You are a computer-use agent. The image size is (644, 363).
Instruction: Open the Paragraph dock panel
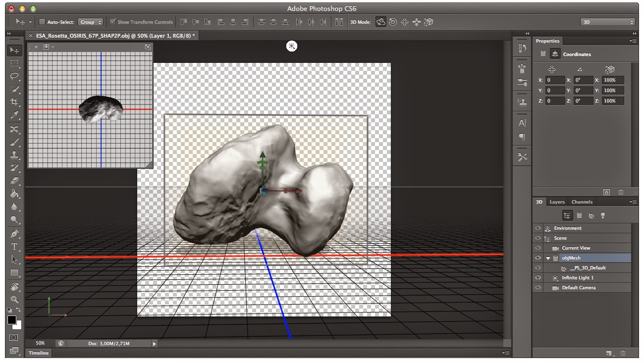(x=522, y=137)
